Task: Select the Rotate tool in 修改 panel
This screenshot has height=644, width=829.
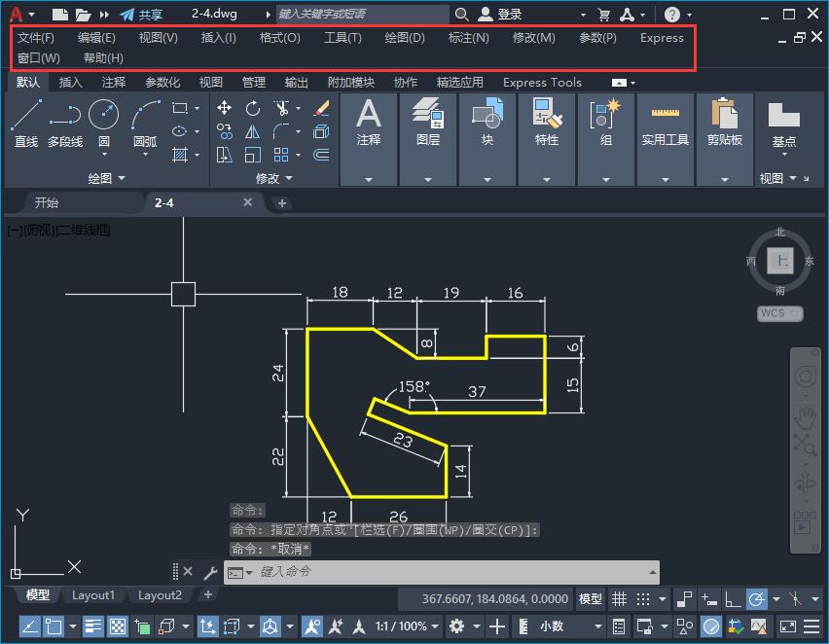Action: pyautogui.click(x=253, y=109)
